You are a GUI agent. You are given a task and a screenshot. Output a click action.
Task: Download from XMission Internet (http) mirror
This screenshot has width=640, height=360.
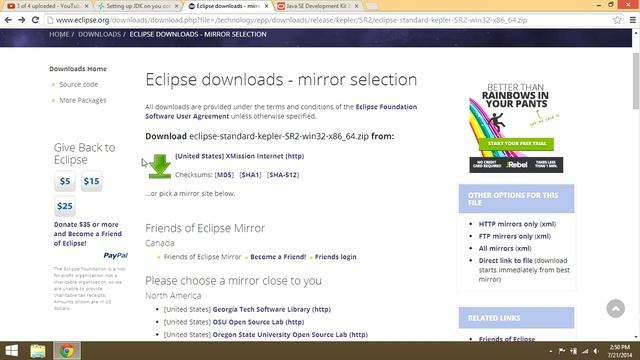click(240, 156)
